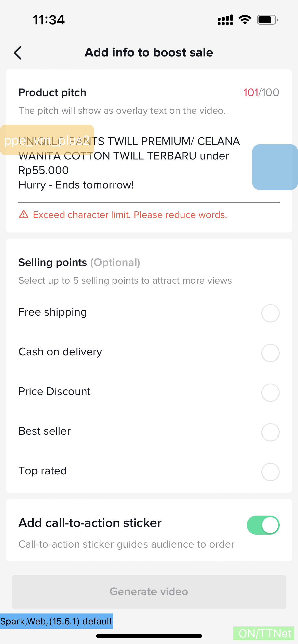
Task: Select the Free shipping selling point
Action: [270, 313]
